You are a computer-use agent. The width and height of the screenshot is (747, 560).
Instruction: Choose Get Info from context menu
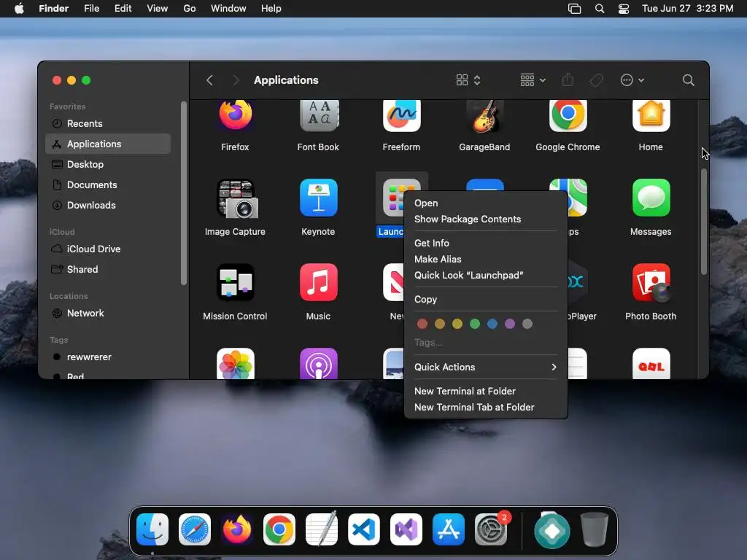[485, 243]
